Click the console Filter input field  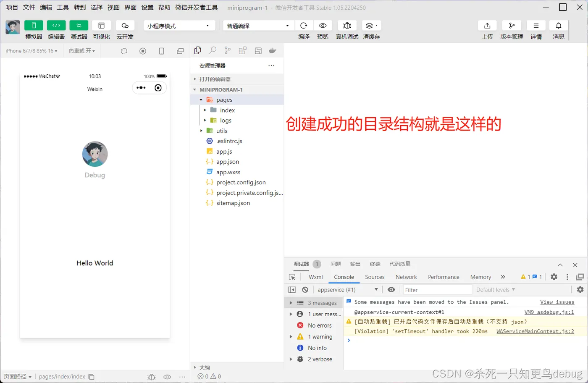tap(437, 290)
